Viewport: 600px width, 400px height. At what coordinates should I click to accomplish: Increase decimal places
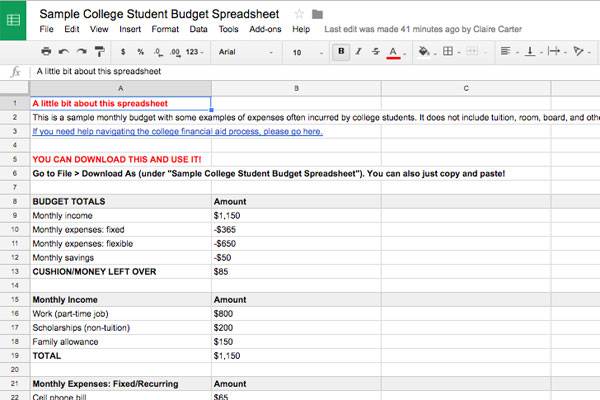tap(175, 52)
